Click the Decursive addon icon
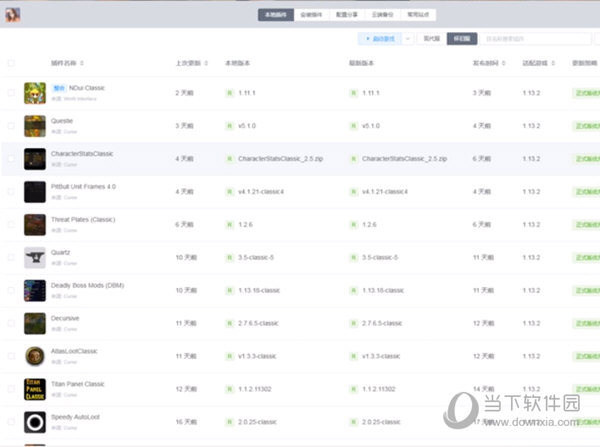 (x=35, y=323)
